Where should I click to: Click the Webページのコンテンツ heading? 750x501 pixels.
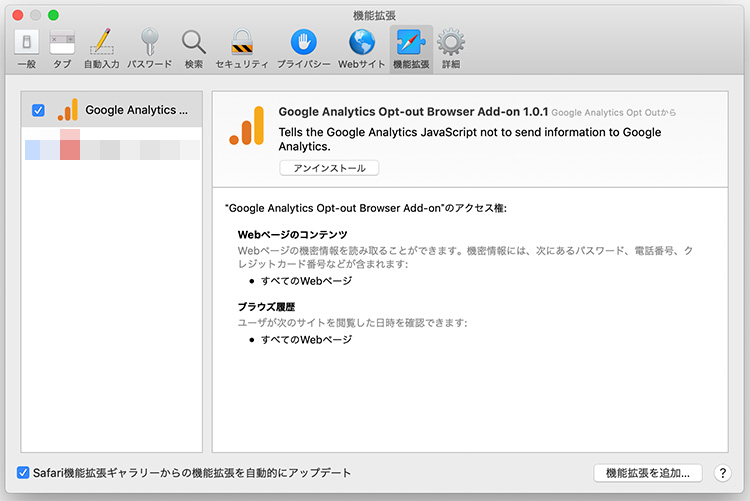[292, 234]
